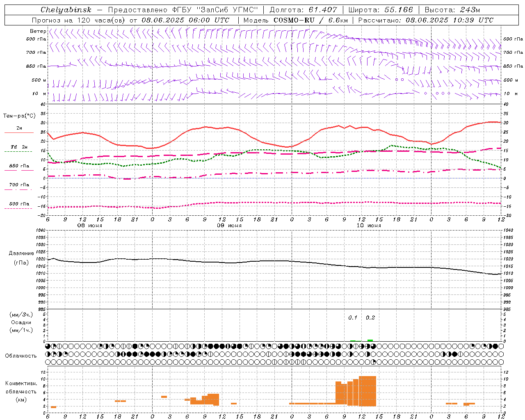Click the Td 2м legend label

point(19,147)
